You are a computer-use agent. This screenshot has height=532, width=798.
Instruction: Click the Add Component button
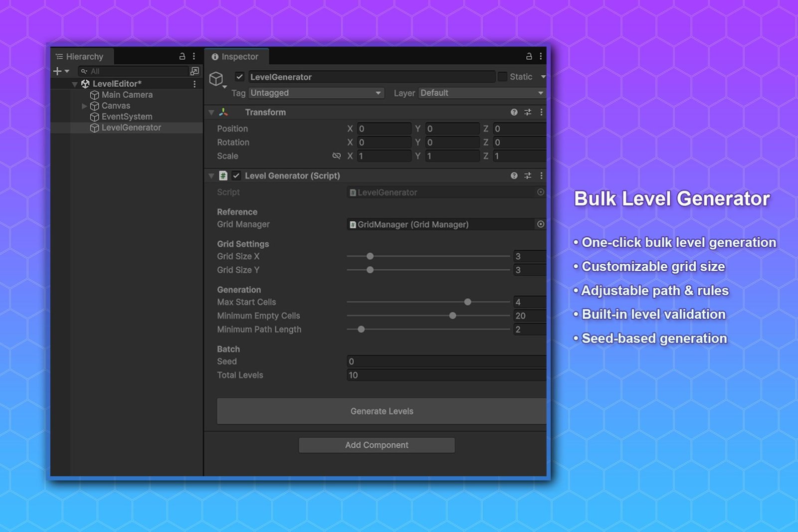(376, 445)
